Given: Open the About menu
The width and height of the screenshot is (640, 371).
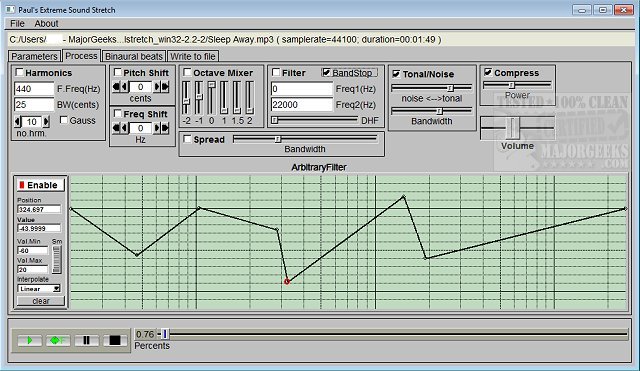Looking at the screenshot, I should [x=46, y=24].
